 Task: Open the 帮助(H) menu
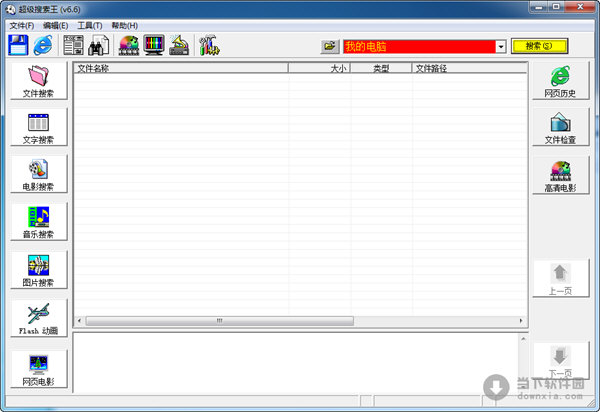coord(124,26)
